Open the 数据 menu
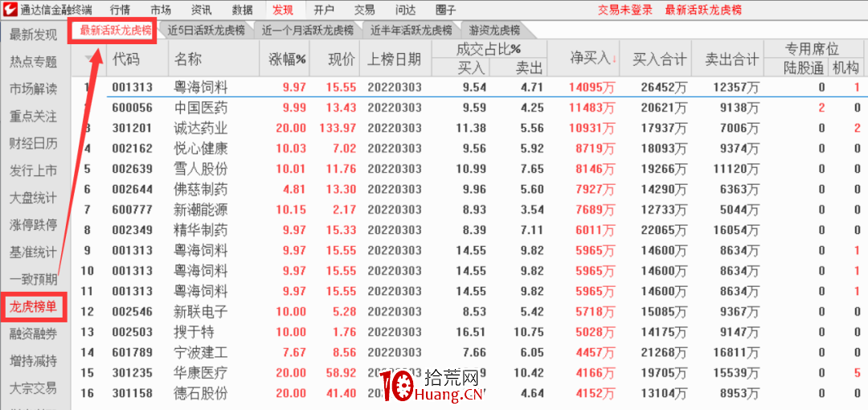Viewport: 868px width, 410px height. point(242,10)
